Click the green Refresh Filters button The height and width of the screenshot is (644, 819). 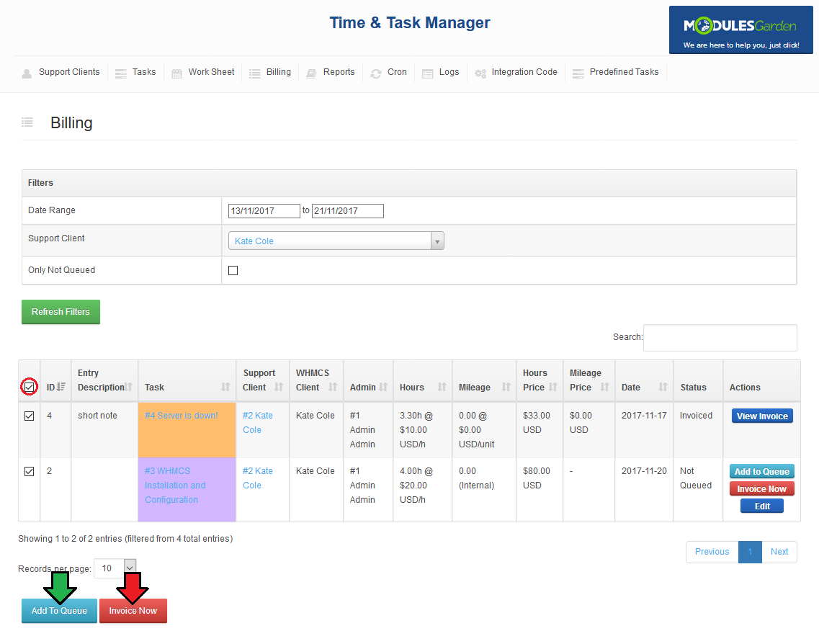(61, 312)
